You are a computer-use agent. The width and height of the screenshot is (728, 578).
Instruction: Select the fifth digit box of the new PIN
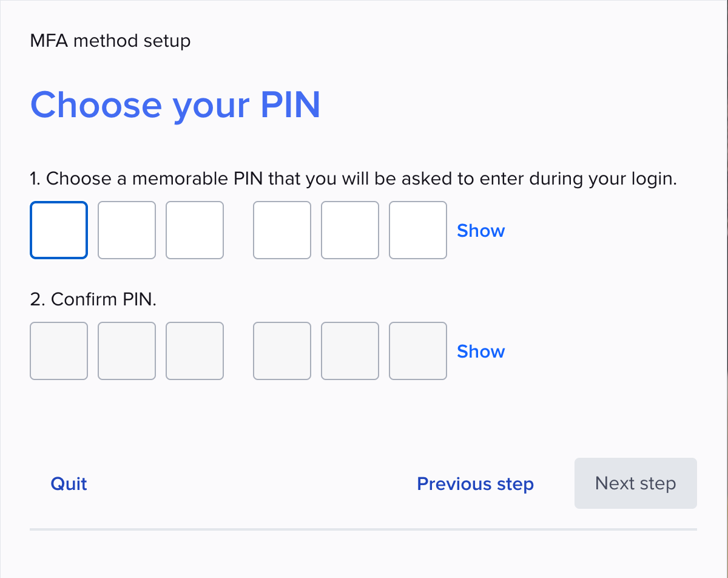pyautogui.click(x=350, y=230)
